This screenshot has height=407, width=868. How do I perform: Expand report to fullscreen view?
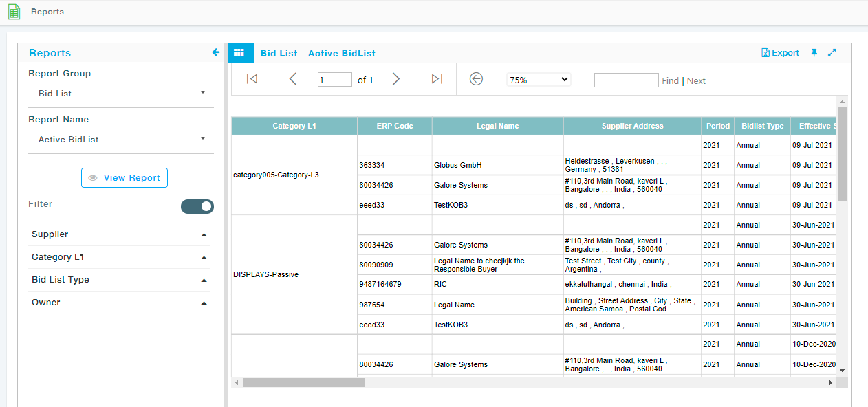[832, 52]
